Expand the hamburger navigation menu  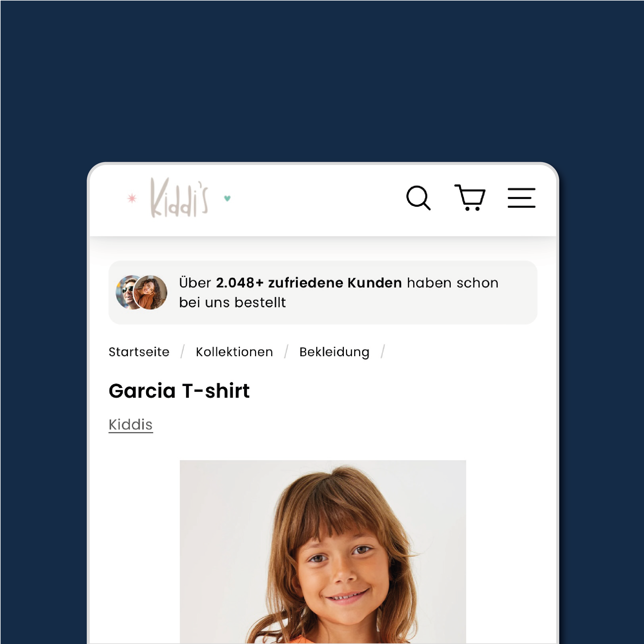521,198
